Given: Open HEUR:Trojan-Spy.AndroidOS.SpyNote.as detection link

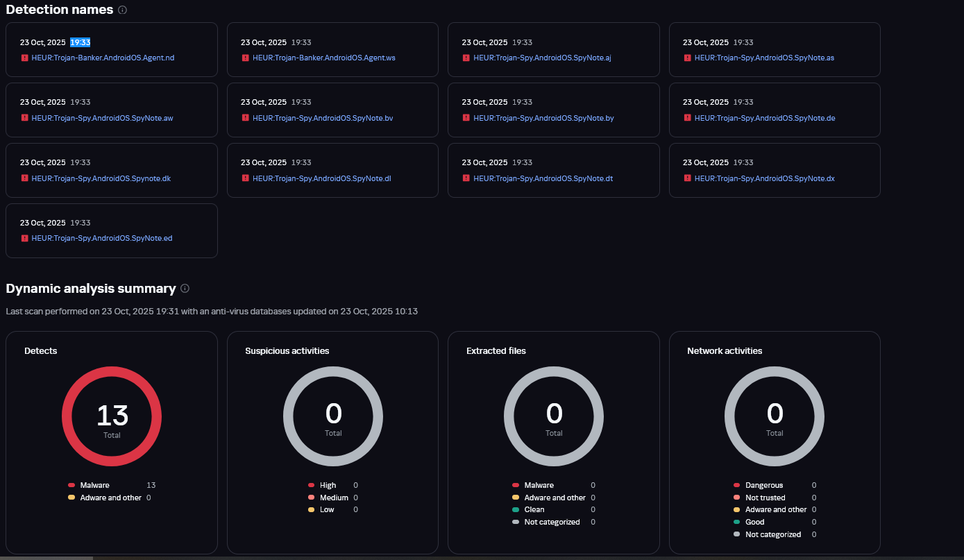Looking at the screenshot, I should click(x=764, y=58).
